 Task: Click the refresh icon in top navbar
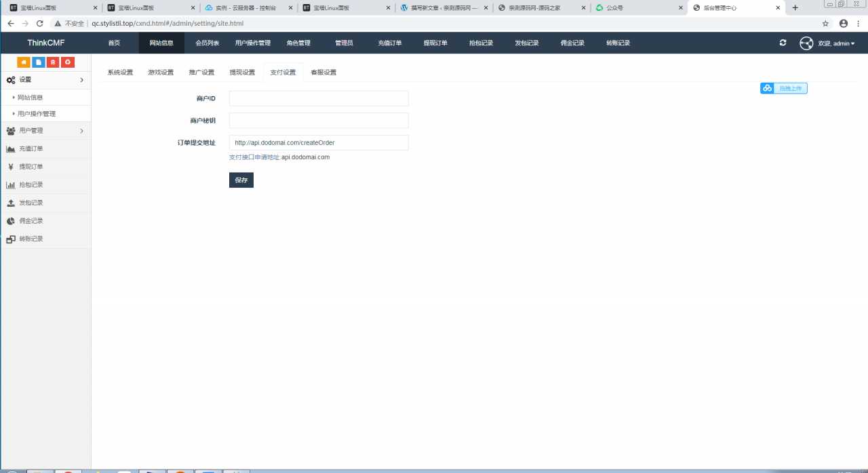tap(783, 43)
